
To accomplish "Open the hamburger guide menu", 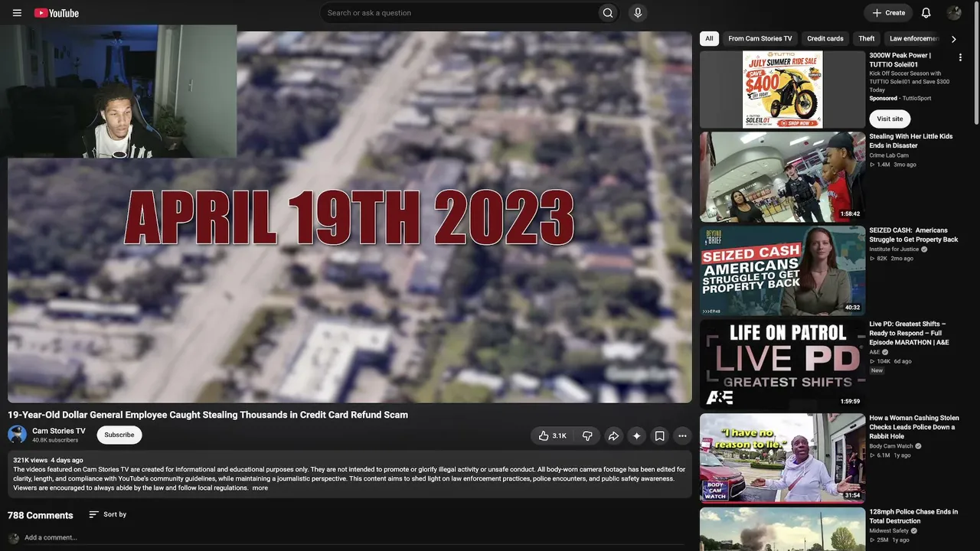I will 17,13.
